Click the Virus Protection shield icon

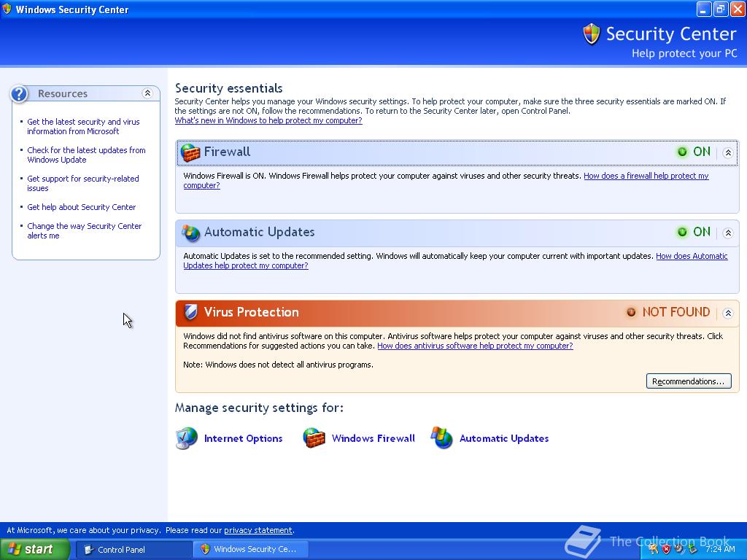(190, 312)
